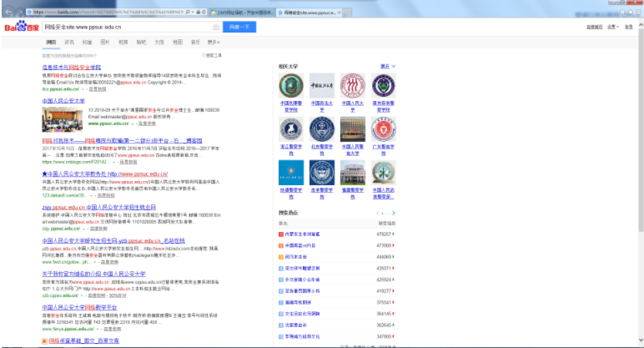Click the red rank 1 badge in hot searches
The width and height of the screenshot is (644, 348).
(x=281, y=235)
